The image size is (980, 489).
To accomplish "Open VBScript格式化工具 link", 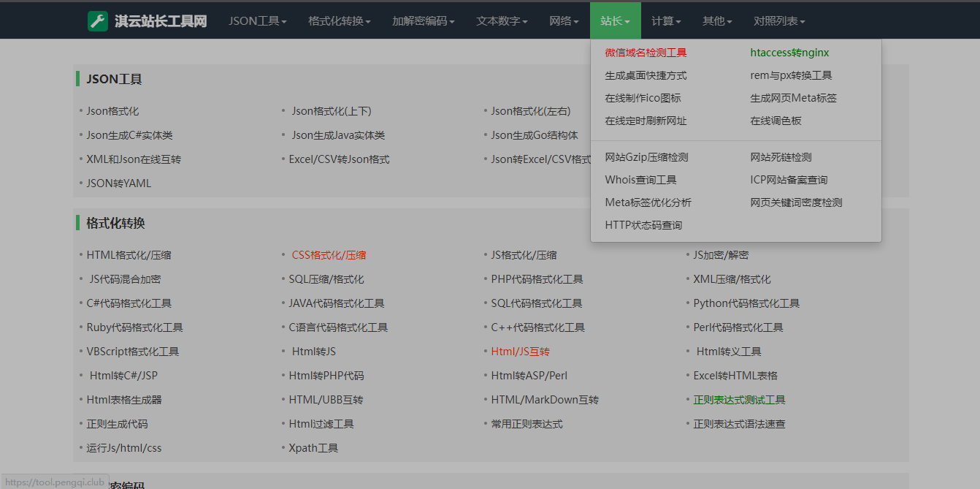I will [132, 352].
